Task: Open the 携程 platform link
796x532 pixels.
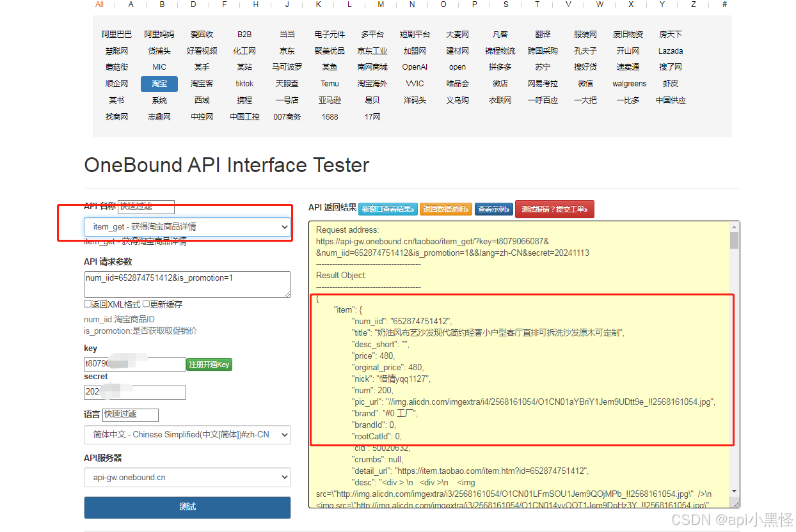Action: point(244,100)
